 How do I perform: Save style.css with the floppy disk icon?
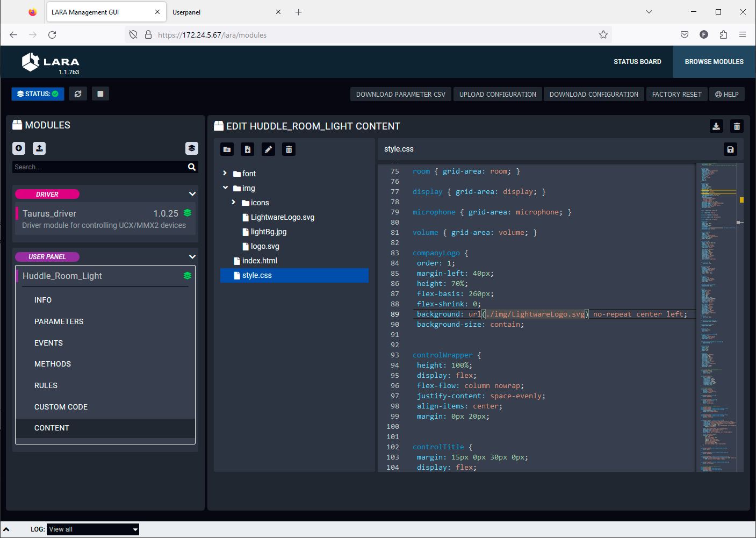click(x=730, y=149)
